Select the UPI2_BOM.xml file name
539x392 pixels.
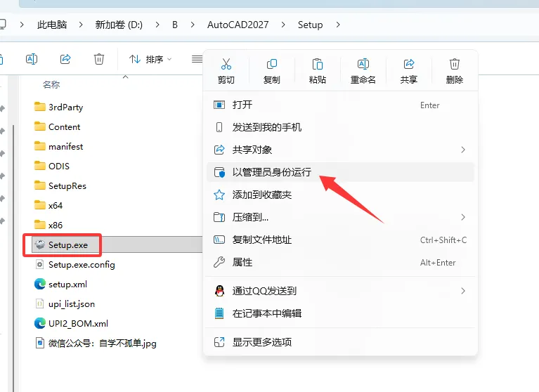click(x=79, y=323)
